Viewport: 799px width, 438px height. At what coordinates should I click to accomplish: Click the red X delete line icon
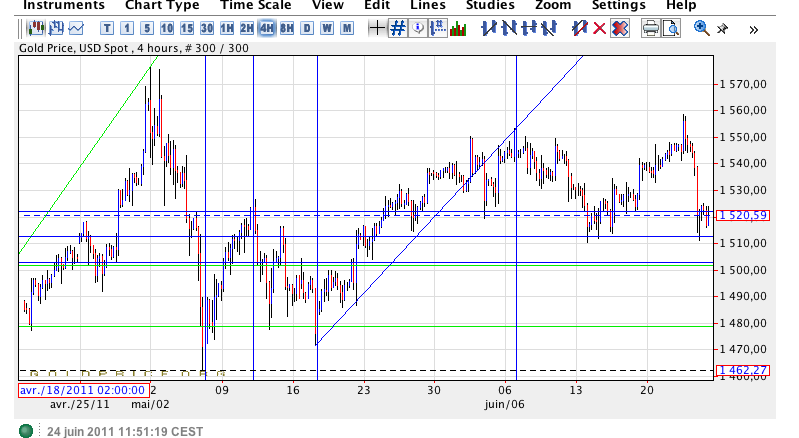(x=600, y=28)
